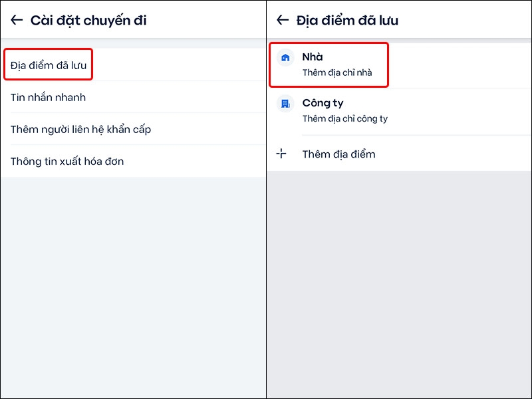Tap the back arrow on Địa điểm đã lưu
Viewport: 532px width, 399px height.
click(x=281, y=20)
